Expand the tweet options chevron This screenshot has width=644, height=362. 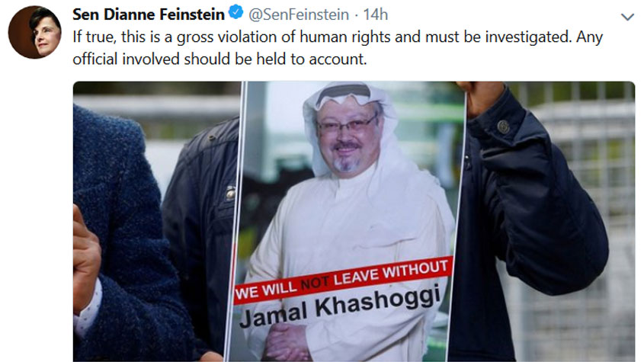(x=627, y=17)
